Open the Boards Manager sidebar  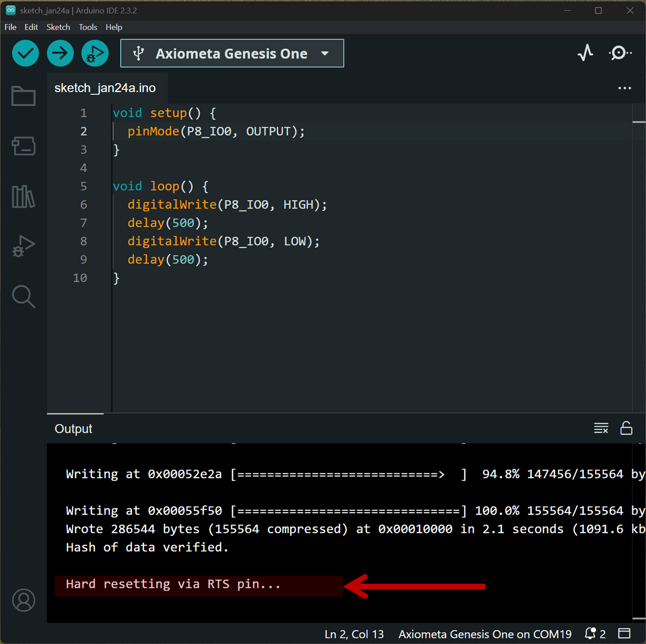(23, 146)
